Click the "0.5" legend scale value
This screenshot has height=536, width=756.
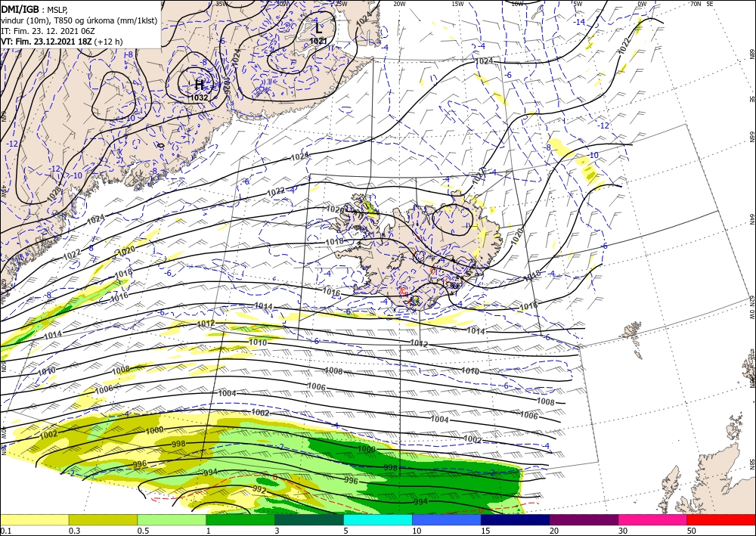click(x=143, y=531)
